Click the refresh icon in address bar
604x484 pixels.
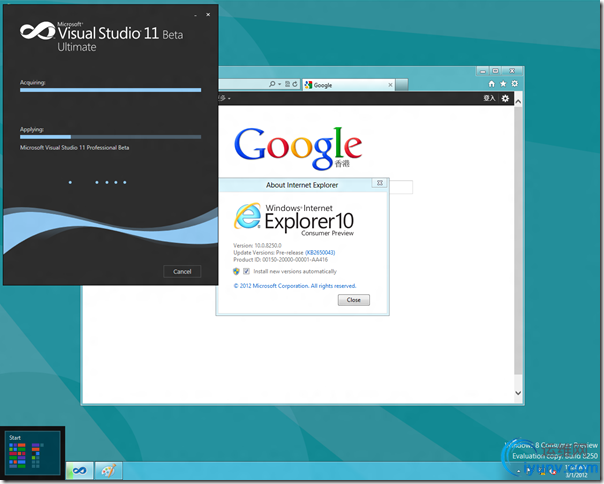[295, 84]
